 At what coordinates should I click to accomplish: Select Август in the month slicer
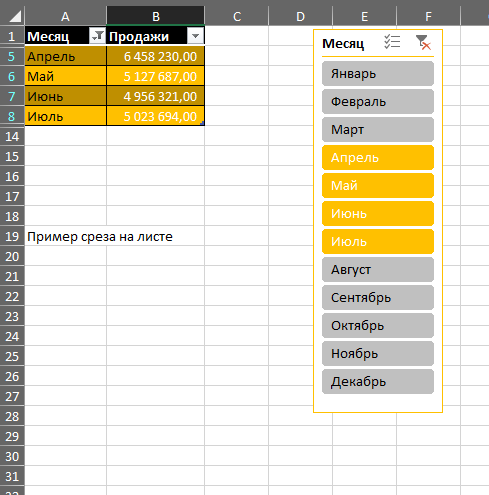tap(378, 269)
